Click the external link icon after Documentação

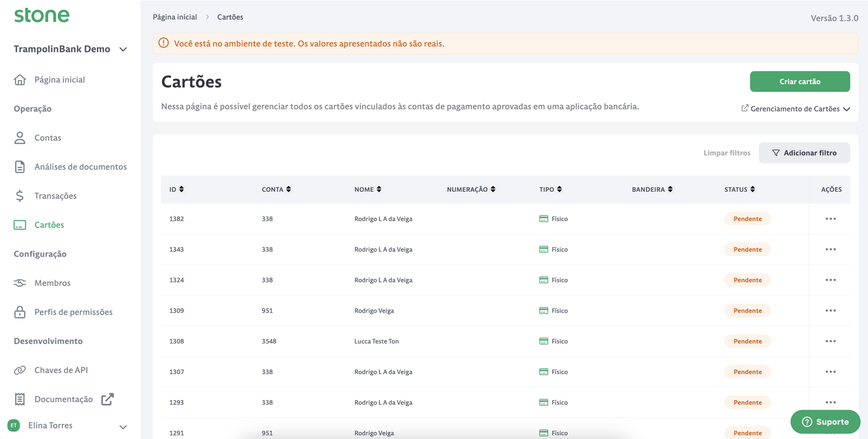pos(107,399)
